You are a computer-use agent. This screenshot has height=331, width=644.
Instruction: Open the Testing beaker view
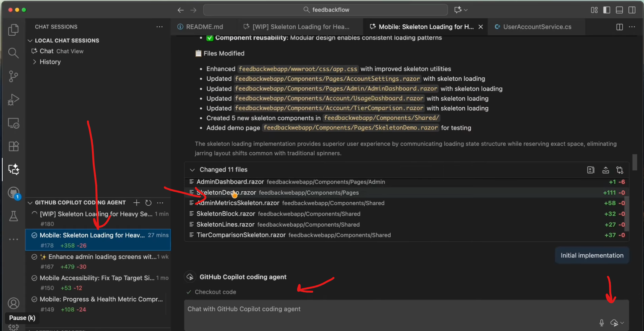[x=13, y=216]
